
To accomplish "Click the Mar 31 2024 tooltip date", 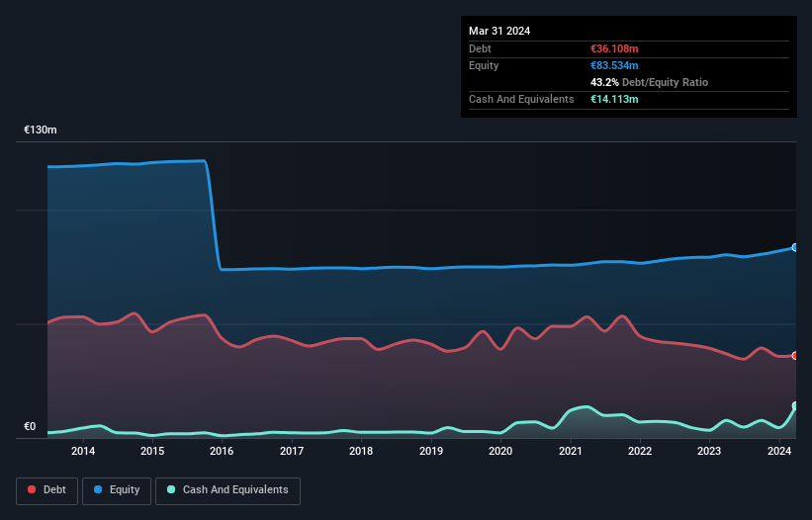I will 499,31.
